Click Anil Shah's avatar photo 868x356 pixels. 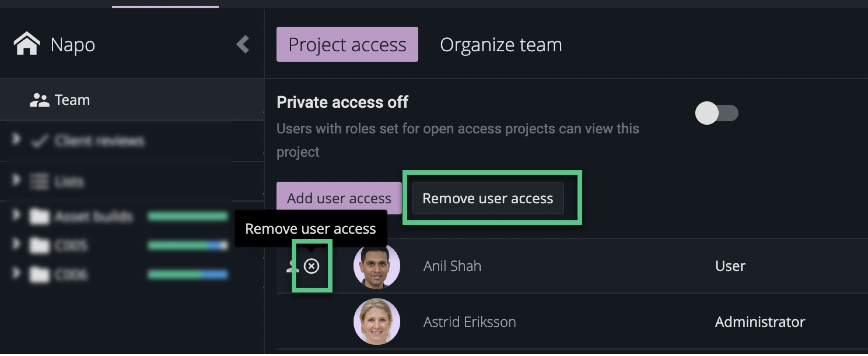[377, 266]
